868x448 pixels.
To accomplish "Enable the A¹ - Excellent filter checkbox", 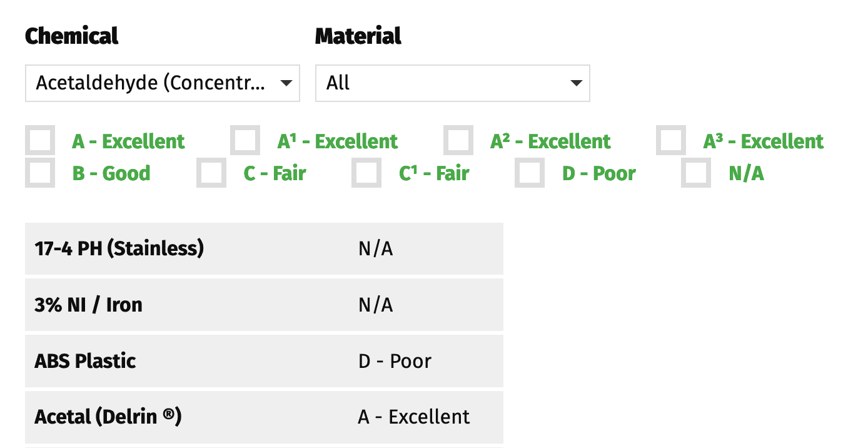I will 245,141.
